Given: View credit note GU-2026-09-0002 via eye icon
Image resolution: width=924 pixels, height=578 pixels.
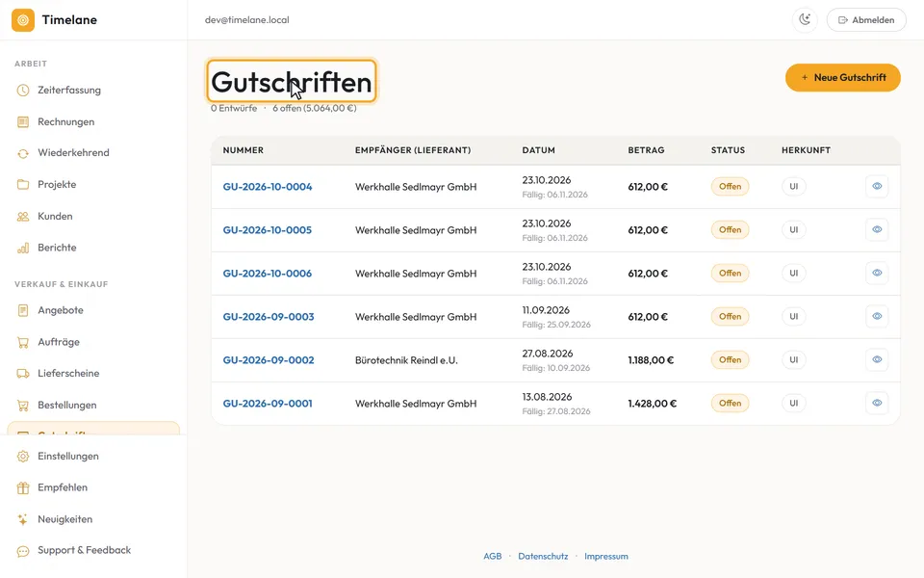Looking at the screenshot, I should (x=877, y=359).
